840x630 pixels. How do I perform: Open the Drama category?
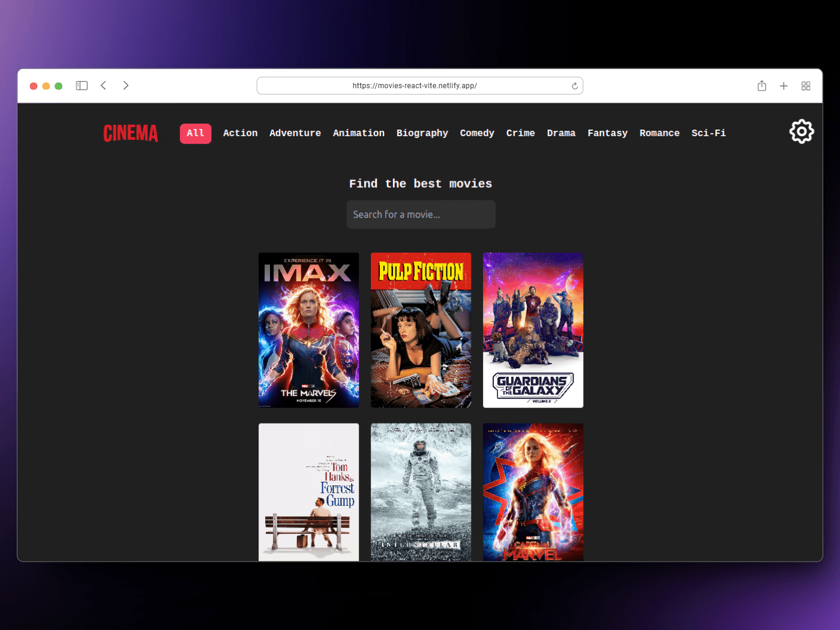coord(561,133)
